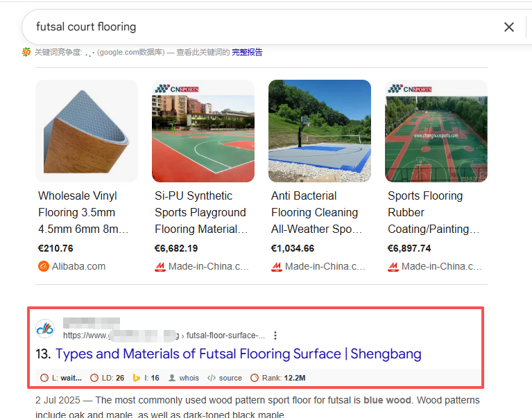
Task: Open Anti Bacterial Flooring Cleaning product title
Action: [316, 212]
